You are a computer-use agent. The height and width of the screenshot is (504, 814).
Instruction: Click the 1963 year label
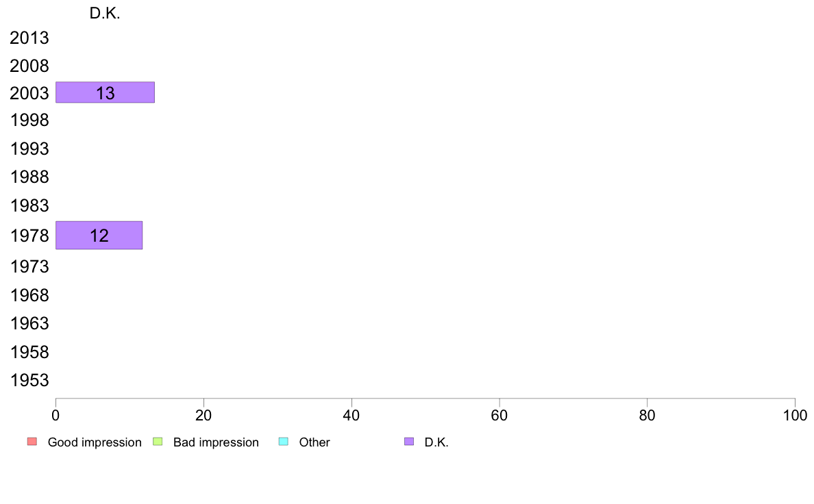[29, 324]
